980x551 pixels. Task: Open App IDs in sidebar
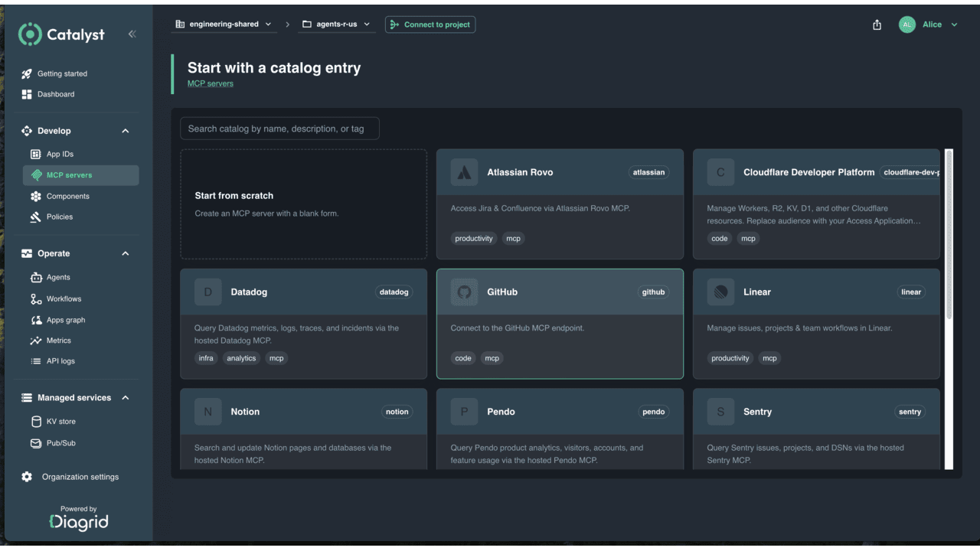point(60,154)
